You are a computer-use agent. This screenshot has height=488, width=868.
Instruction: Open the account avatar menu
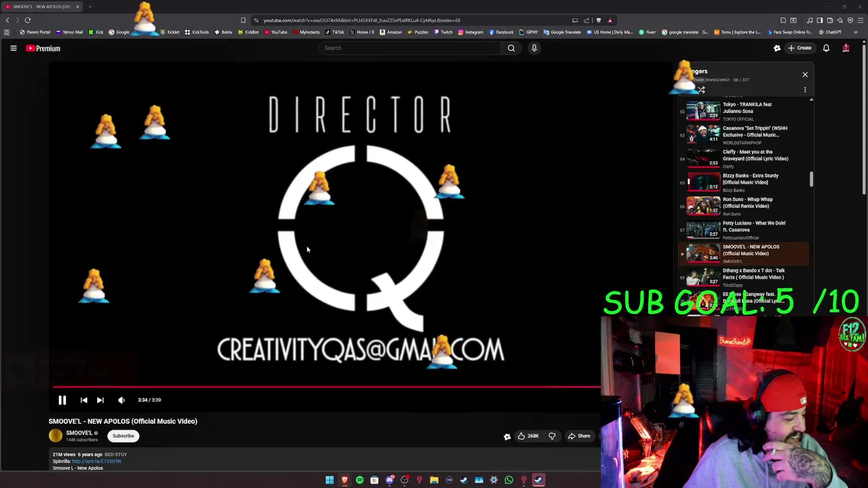tap(846, 48)
